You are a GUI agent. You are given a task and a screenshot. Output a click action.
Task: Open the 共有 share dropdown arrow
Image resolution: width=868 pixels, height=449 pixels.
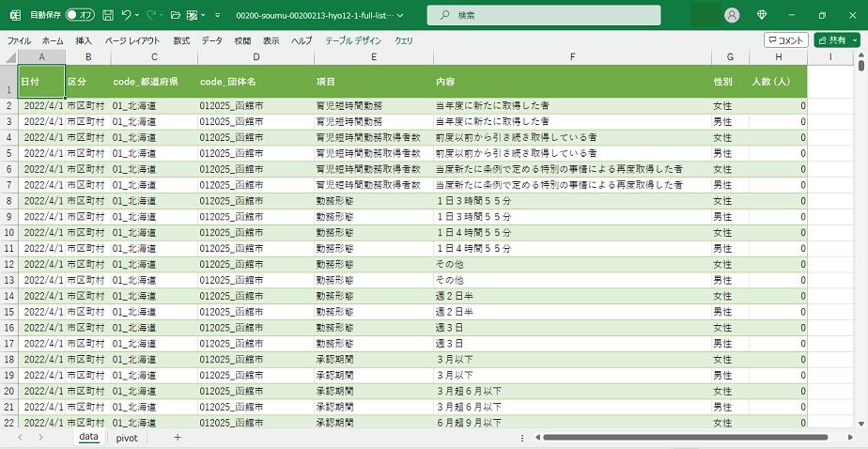(x=855, y=40)
